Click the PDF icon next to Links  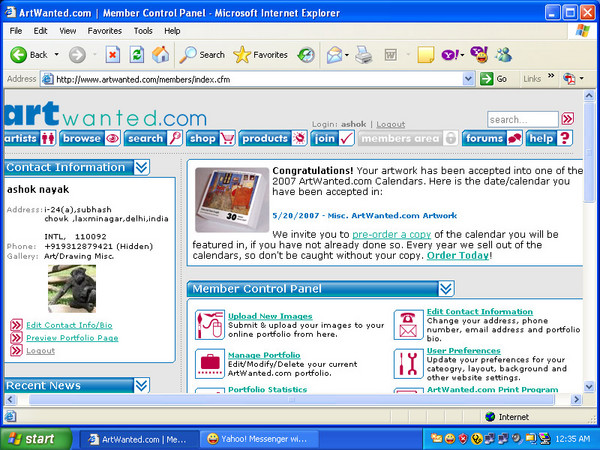point(569,79)
